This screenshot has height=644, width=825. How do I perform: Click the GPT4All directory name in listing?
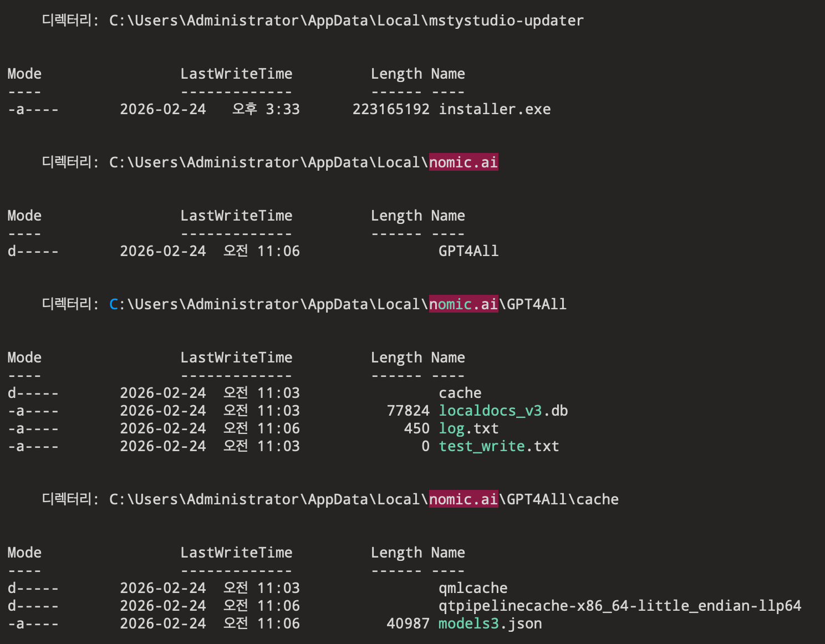[x=468, y=251]
